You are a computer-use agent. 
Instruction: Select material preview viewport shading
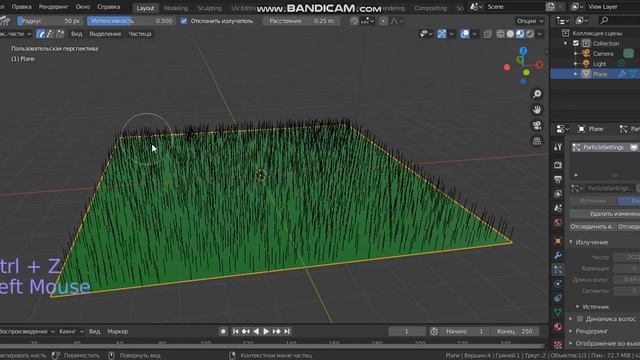pyautogui.click(x=520, y=34)
